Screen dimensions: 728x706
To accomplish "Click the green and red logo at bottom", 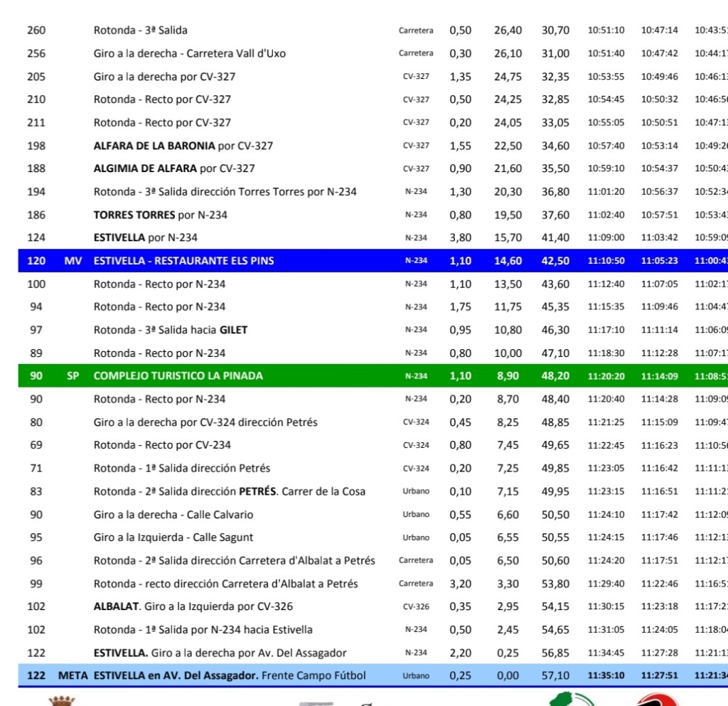I will click(572, 698).
